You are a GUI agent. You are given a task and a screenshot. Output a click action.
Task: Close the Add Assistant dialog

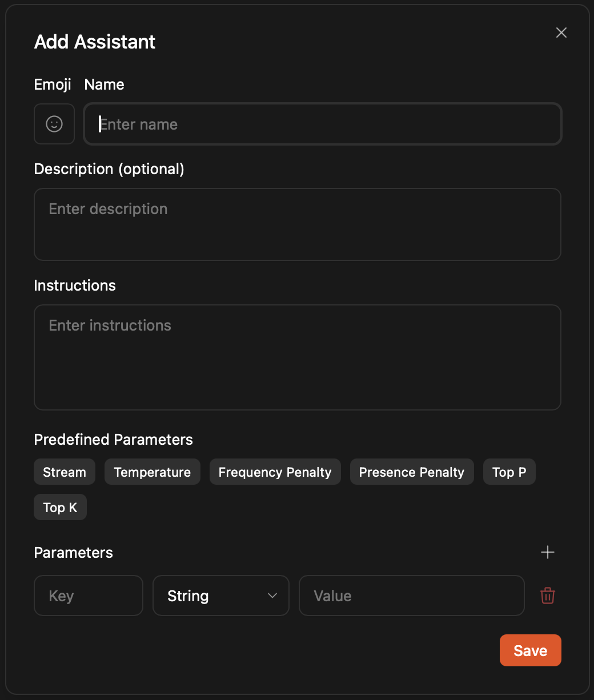(561, 33)
